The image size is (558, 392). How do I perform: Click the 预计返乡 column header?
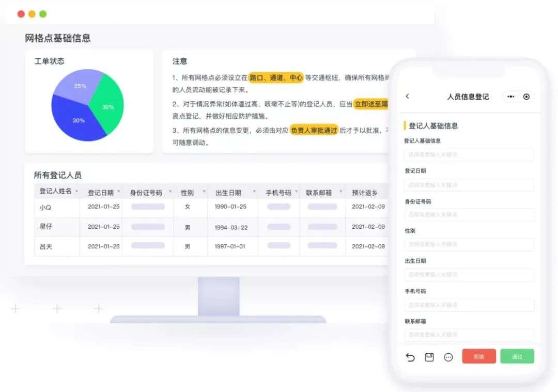[x=364, y=193]
